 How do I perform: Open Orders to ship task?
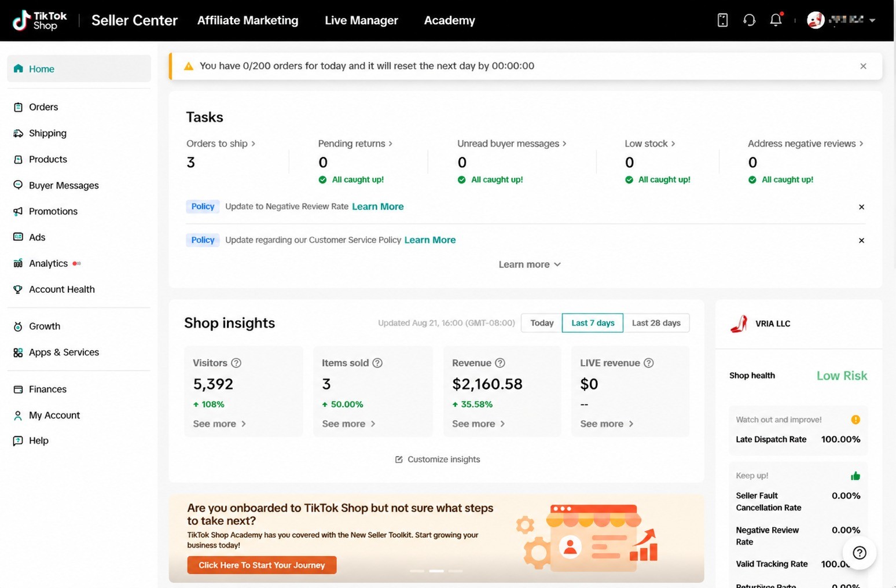(221, 144)
